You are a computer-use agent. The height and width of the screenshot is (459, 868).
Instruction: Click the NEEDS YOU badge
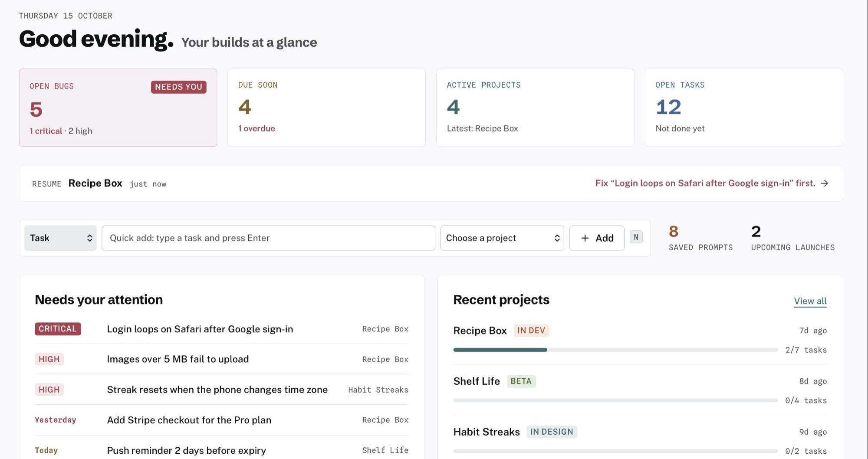[x=178, y=87]
